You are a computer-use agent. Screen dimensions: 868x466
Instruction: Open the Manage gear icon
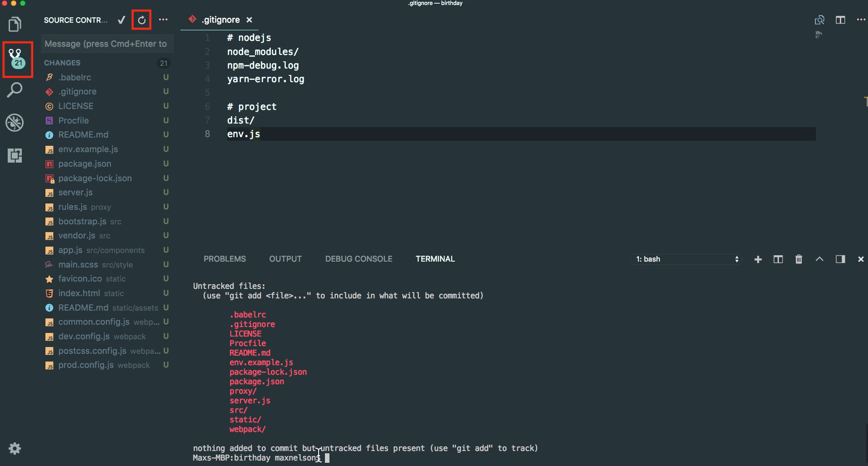(x=15, y=449)
